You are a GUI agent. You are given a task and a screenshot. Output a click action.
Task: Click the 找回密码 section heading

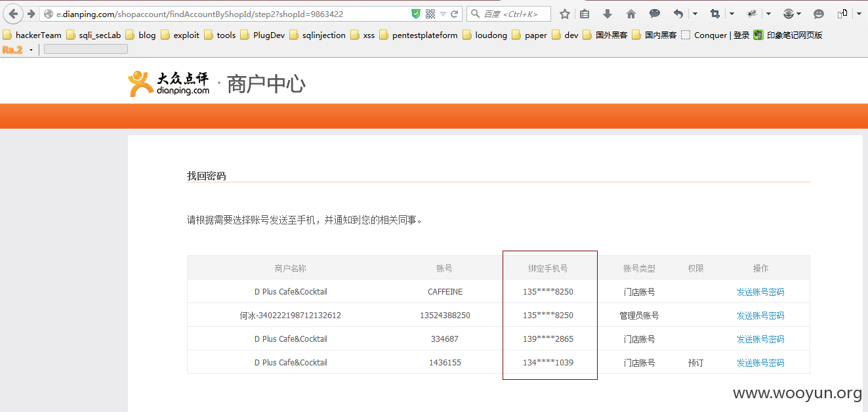(x=206, y=176)
